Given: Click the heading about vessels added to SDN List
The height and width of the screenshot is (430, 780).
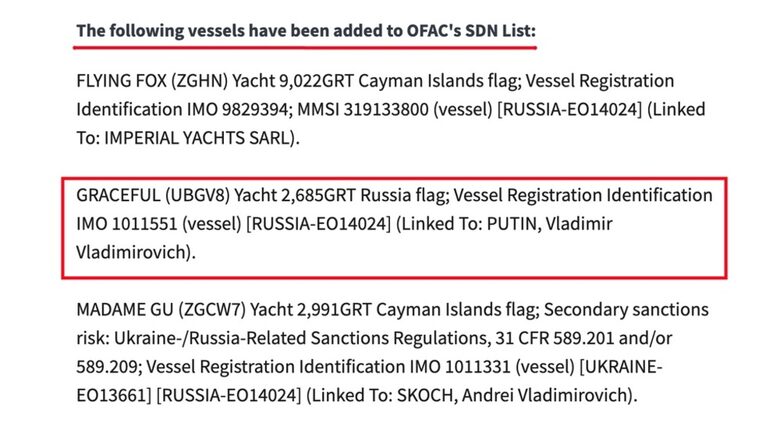Looking at the screenshot, I should click(306, 31).
